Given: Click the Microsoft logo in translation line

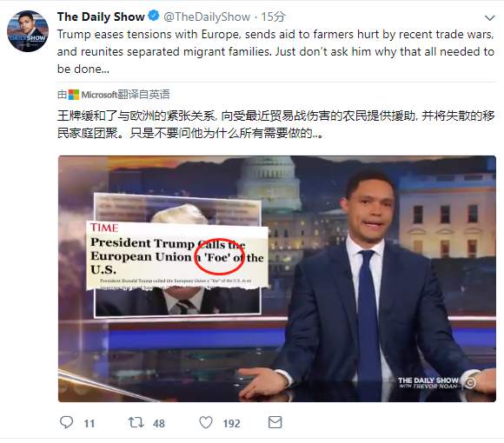Looking at the screenshot, I should pyautogui.click(x=74, y=95).
